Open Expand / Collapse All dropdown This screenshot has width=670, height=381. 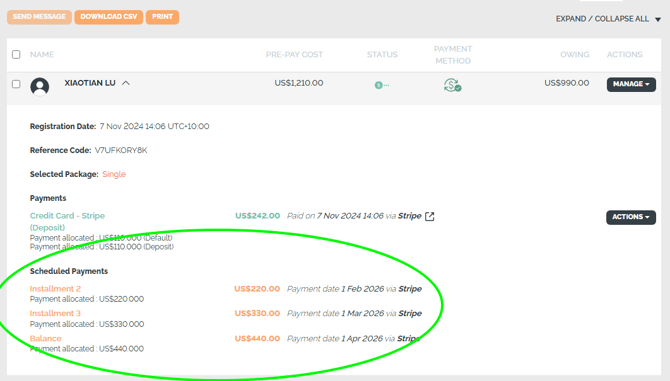click(x=608, y=19)
